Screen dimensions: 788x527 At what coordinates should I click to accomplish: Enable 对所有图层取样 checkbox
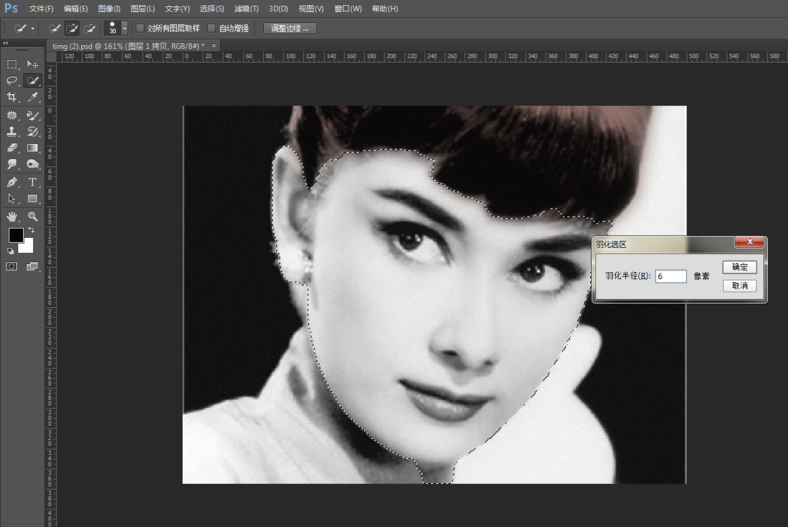point(140,28)
